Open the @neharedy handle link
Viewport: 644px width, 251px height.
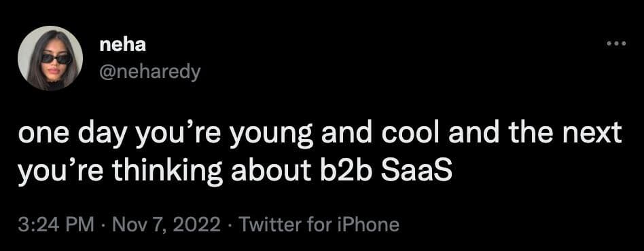click(150, 73)
